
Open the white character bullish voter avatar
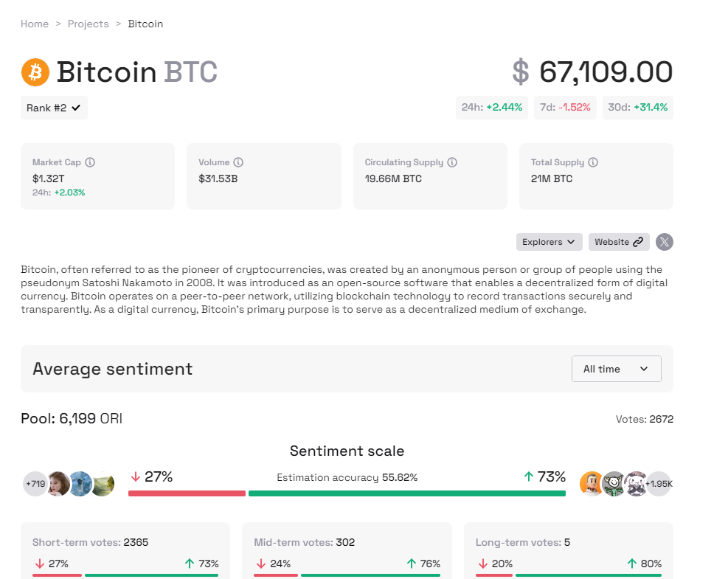pyautogui.click(x=636, y=484)
